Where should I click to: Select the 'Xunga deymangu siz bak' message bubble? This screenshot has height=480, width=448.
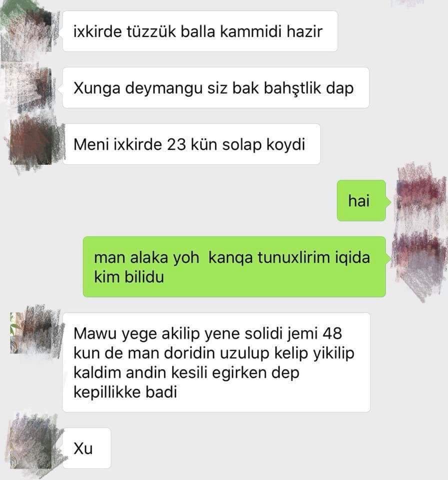[x=216, y=88]
